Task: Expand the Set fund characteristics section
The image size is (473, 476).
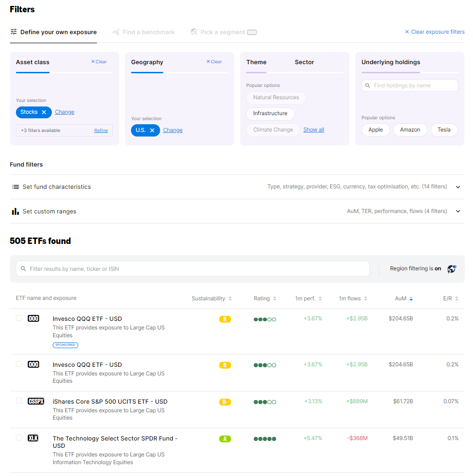Action: coord(458,187)
